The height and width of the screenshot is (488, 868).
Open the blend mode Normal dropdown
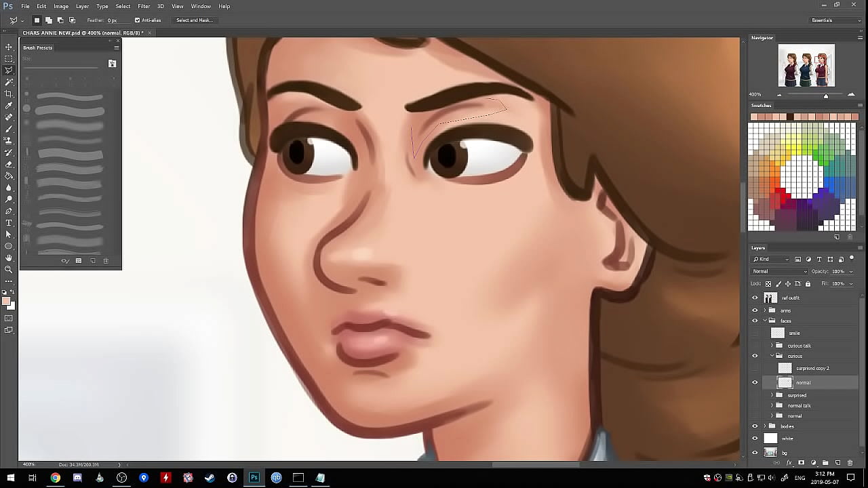point(779,271)
